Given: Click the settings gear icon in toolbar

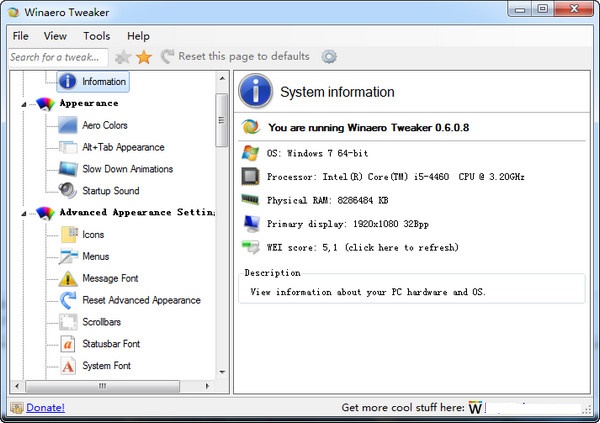Looking at the screenshot, I should [x=329, y=57].
